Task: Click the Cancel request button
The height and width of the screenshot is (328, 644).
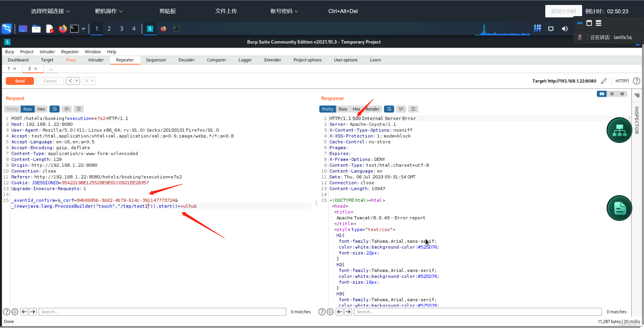Action: (x=50, y=81)
